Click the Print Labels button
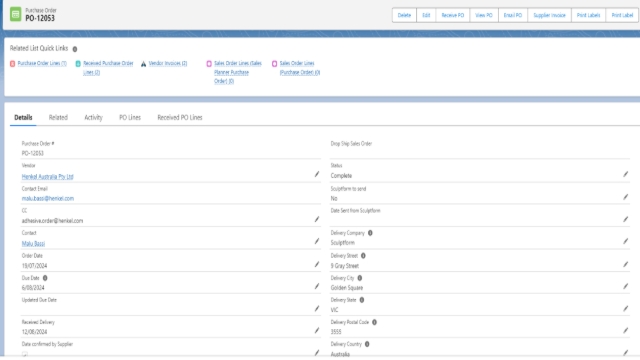Screen dimensions: 640x360 [589, 15]
